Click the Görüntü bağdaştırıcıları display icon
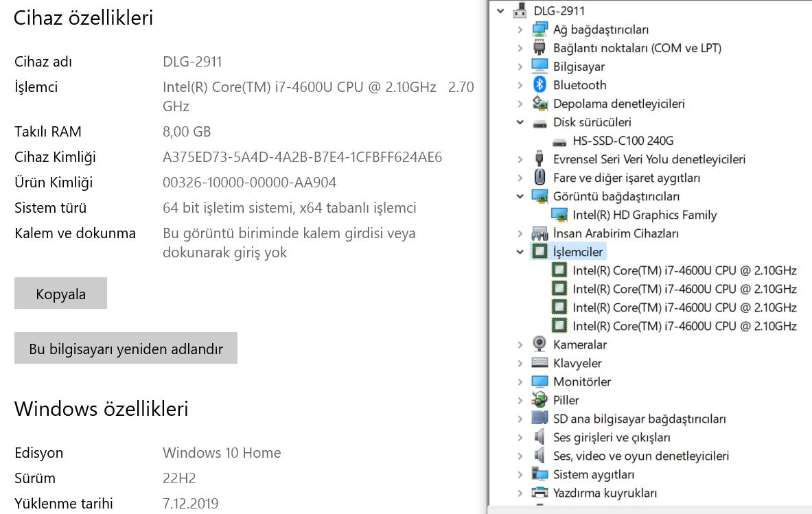The width and height of the screenshot is (812, 514). pyautogui.click(x=540, y=196)
